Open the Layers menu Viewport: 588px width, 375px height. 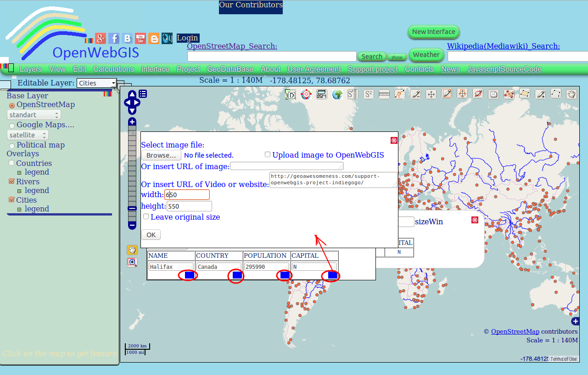pyautogui.click(x=31, y=69)
